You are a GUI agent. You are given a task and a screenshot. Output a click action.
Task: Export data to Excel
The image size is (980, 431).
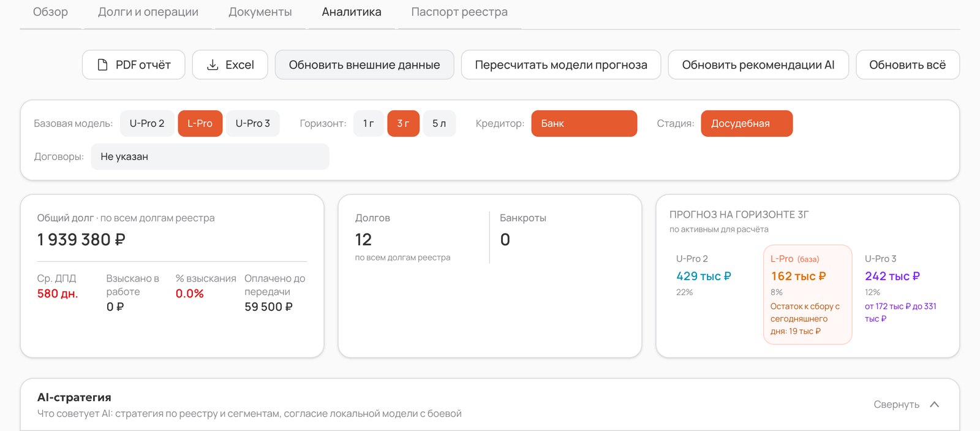tap(230, 64)
